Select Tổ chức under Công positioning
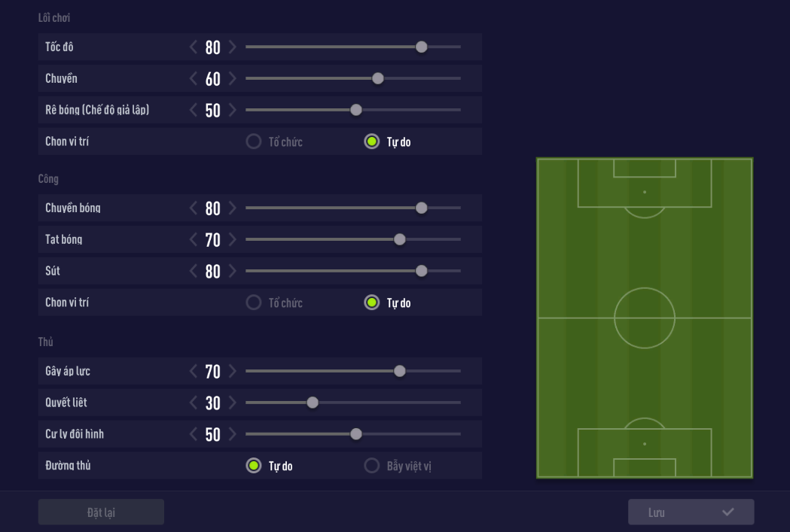The image size is (790, 532). coord(254,302)
